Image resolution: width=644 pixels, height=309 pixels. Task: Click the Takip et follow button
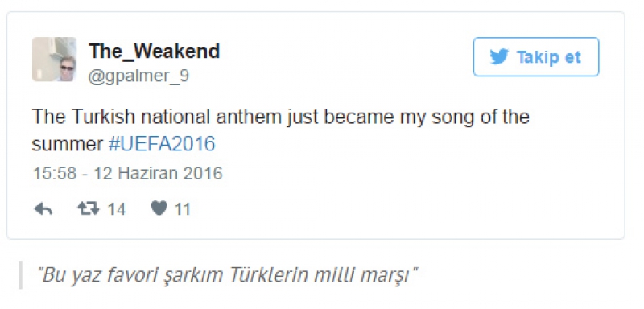(536, 57)
